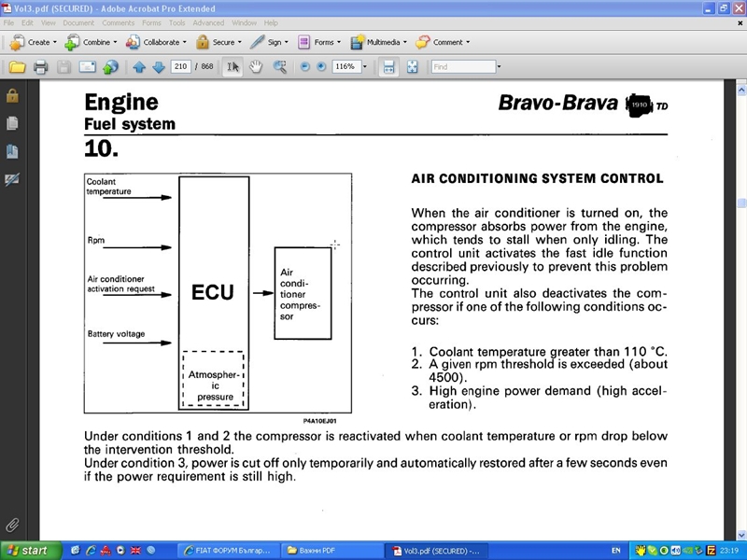Image resolution: width=747 pixels, height=560 pixels.
Task: Open the Security Settings padlock panel
Action: 12,95
